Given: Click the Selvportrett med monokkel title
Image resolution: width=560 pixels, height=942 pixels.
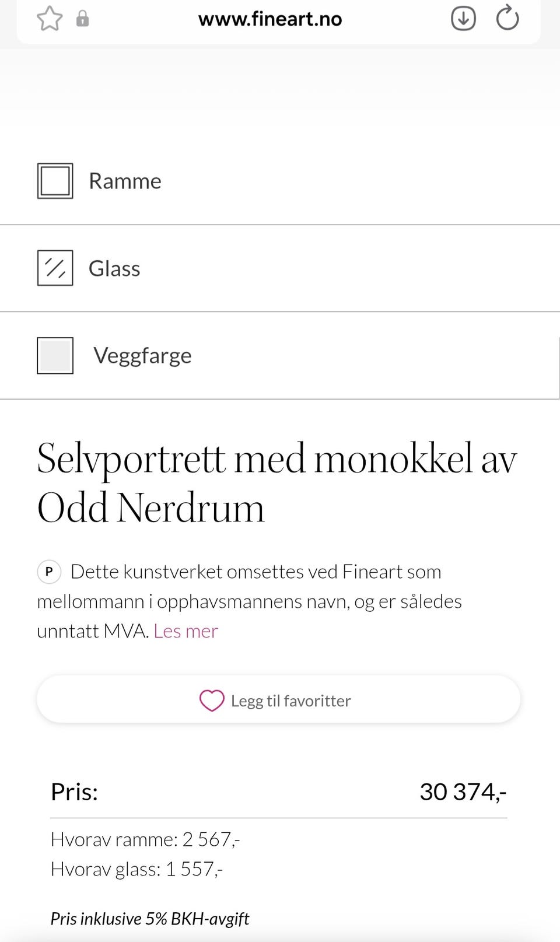Looking at the screenshot, I should point(276,483).
